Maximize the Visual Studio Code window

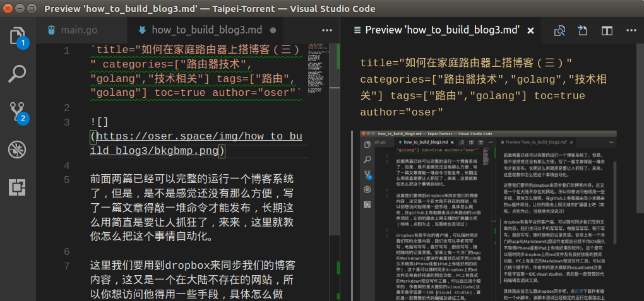(x=31, y=8)
